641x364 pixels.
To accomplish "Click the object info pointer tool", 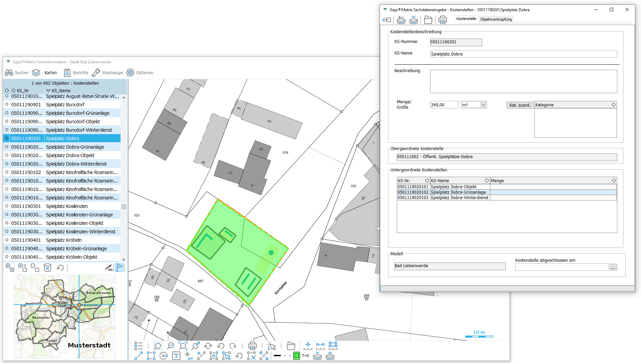I will click(272, 346).
